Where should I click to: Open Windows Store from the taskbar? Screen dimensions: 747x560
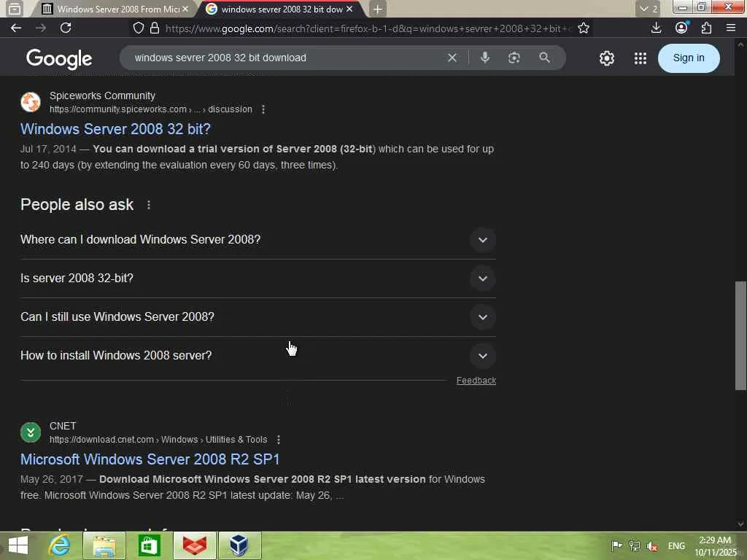149,545
